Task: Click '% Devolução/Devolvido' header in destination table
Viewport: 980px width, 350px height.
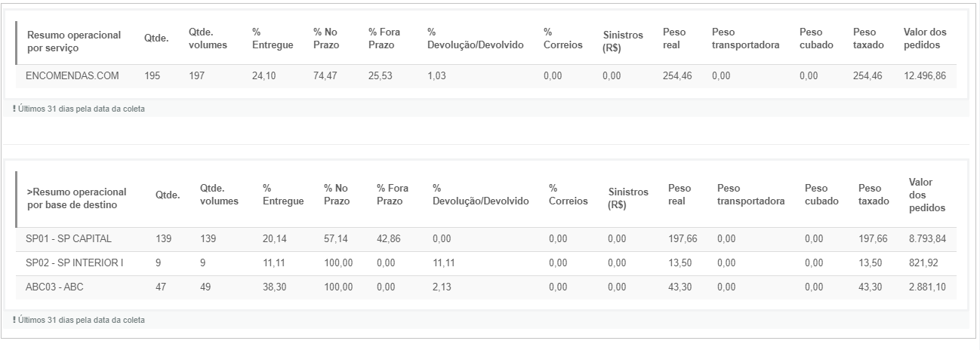Action: pos(481,195)
